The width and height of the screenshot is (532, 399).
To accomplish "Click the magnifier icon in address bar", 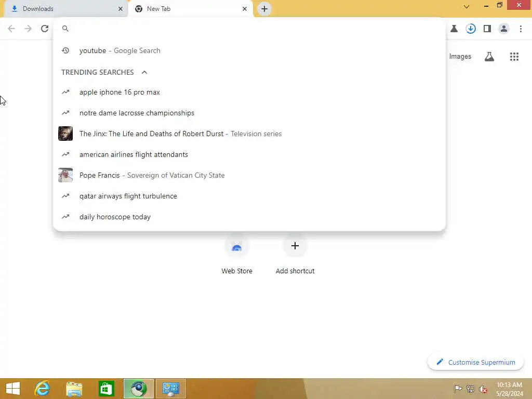I will (65, 29).
